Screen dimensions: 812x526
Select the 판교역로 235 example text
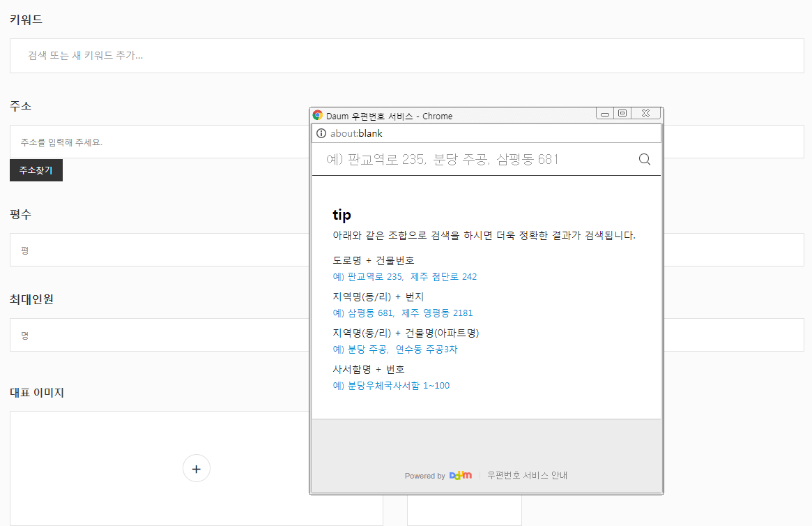pos(373,277)
